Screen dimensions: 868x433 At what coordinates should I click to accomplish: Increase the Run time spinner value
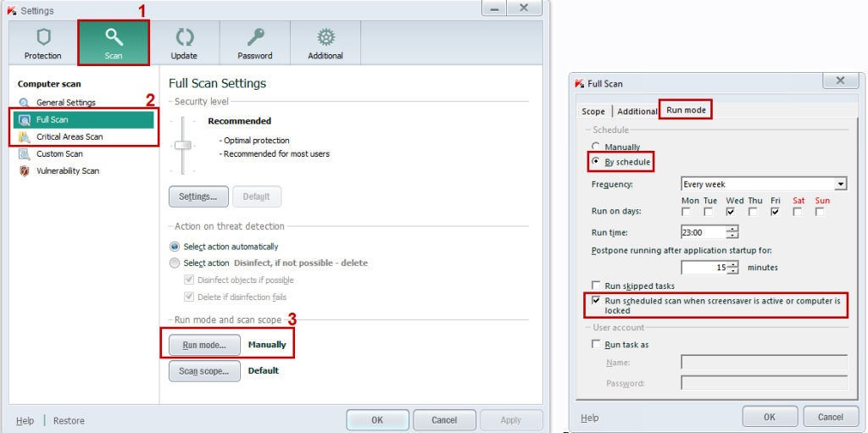pyautogui.click(x=732, y=228)
